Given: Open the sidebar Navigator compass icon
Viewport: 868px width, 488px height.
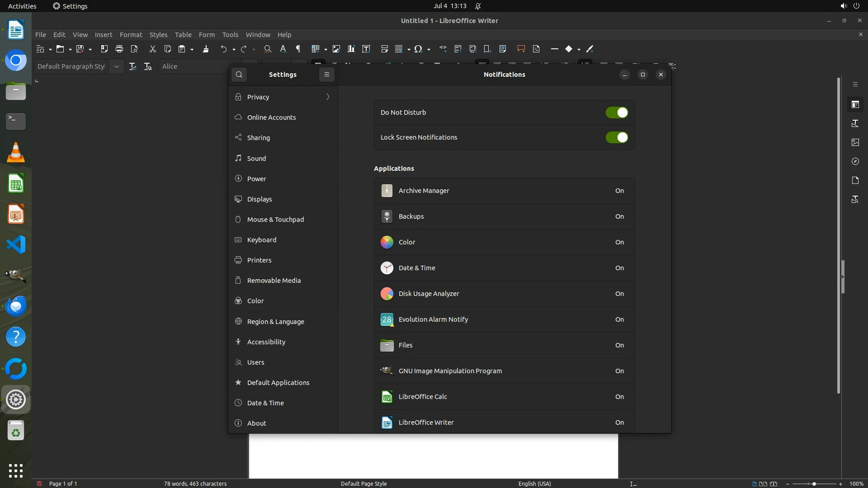Looking at the screenshot, I should coord(855,161).
